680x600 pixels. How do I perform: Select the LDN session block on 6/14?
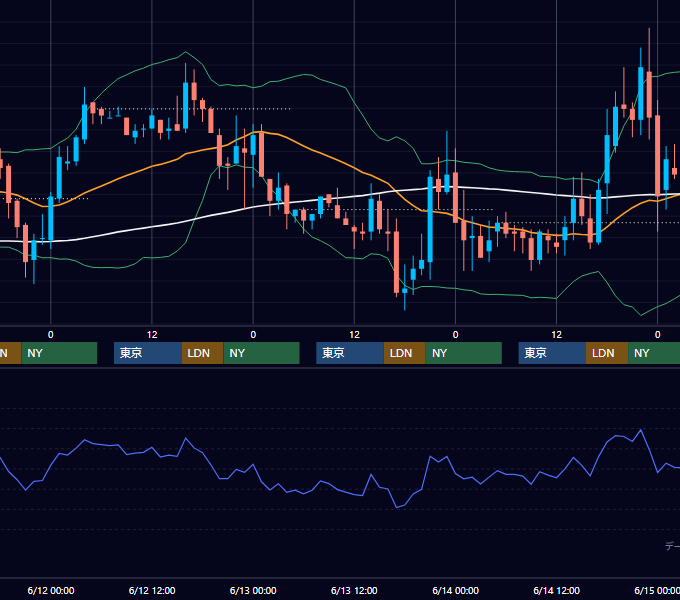(607, 353)
